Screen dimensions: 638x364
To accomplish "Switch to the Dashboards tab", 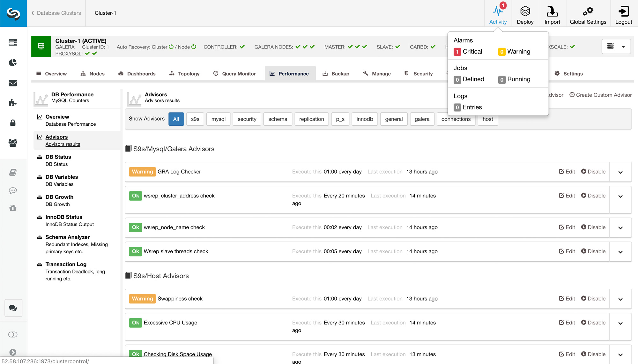I will (x=137, y=74).
